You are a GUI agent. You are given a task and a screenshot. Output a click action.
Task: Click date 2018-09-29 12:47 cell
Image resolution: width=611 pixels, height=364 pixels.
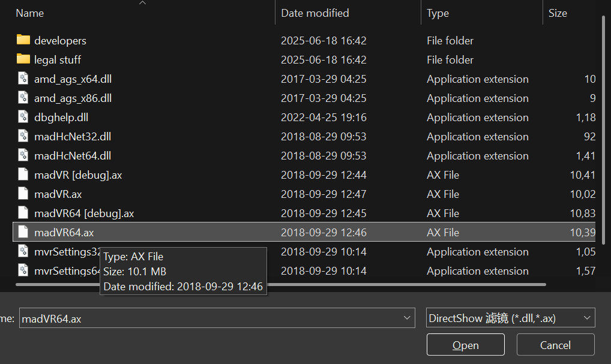[324, 194]
